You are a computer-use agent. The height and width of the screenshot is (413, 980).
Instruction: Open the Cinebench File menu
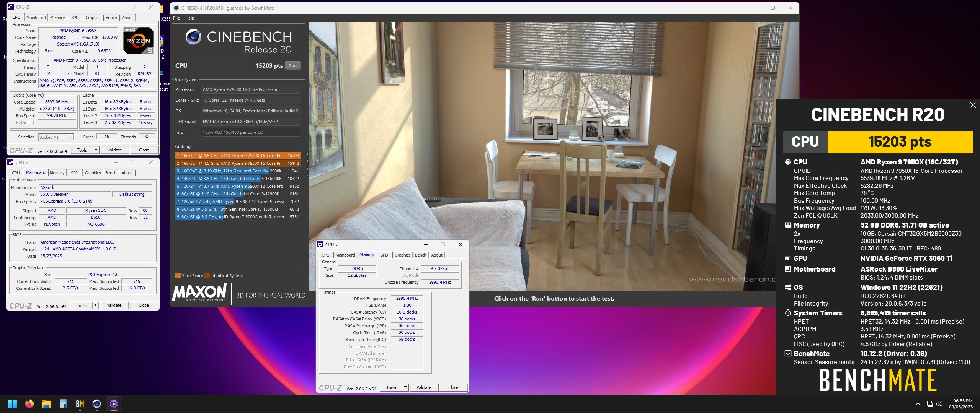[176, 18]
